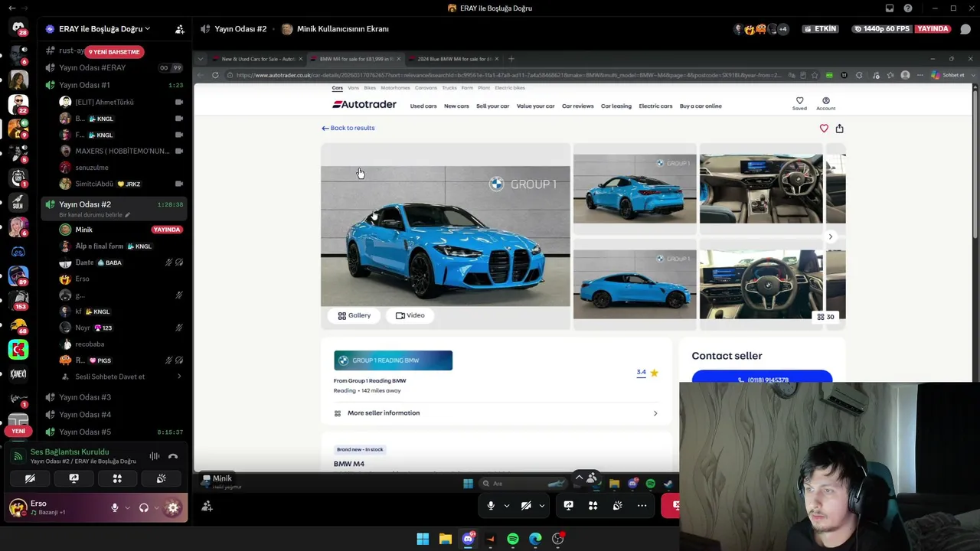The height and width of the screenshot is (551, 980).
Task: Toggle headphone deafen in user panel
Action: (x=143, y=507)
